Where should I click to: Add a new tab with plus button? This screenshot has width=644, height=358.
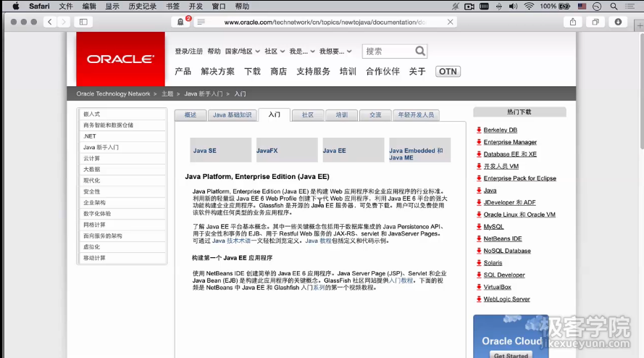(640, 25)
